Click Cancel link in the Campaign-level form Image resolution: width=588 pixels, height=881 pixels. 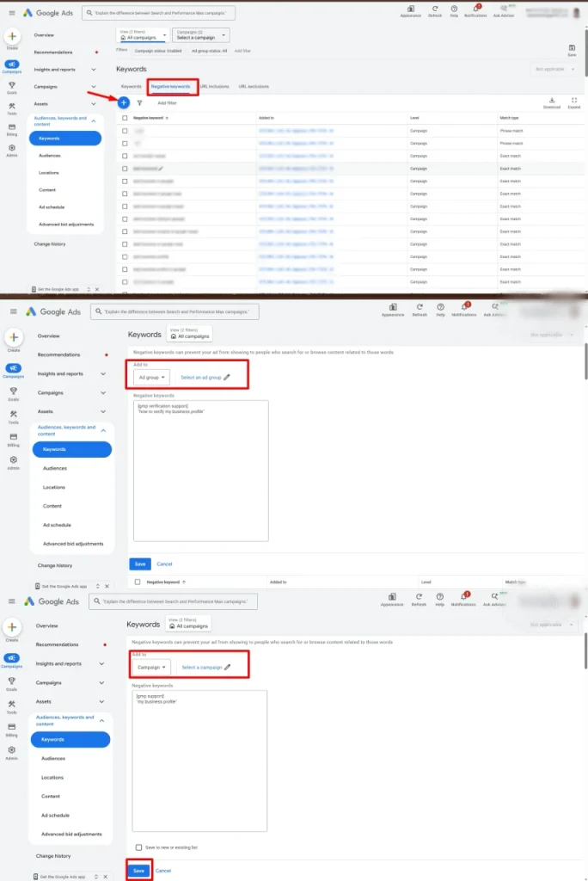pyautogui.click(x=162, y=871)
